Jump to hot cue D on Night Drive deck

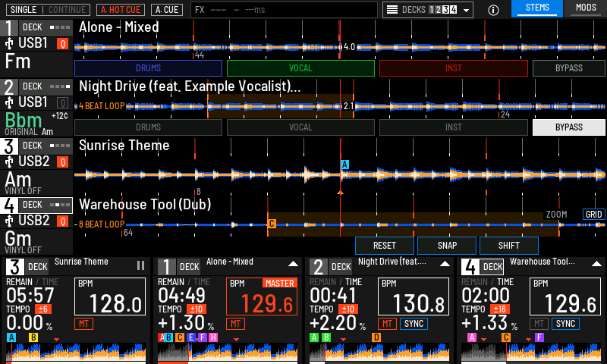click(x=376, y=337)
